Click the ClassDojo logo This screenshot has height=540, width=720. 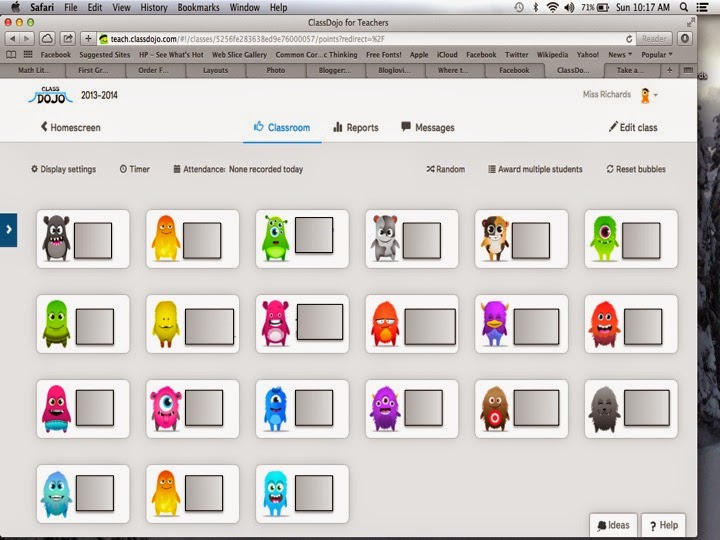[x=50, y=95]
